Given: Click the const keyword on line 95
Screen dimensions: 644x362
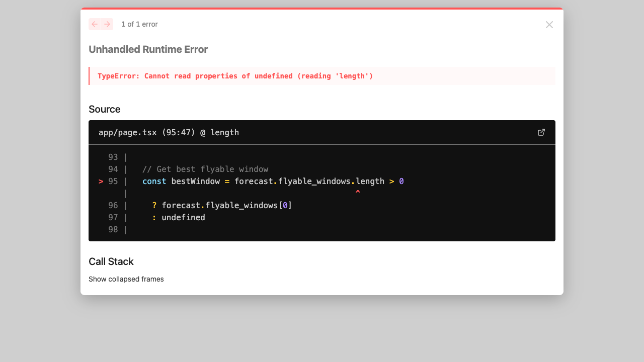Looking at the screenshot, I should [154, 182].
